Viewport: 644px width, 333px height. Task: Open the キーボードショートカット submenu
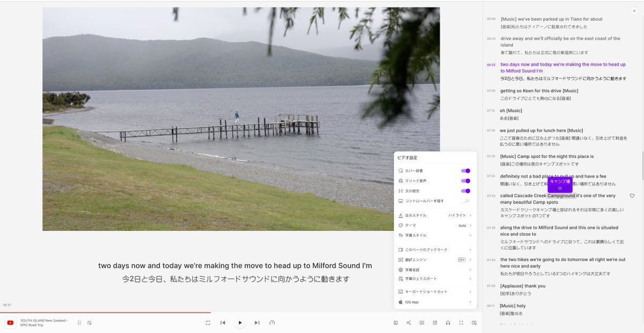coord(435,292)
